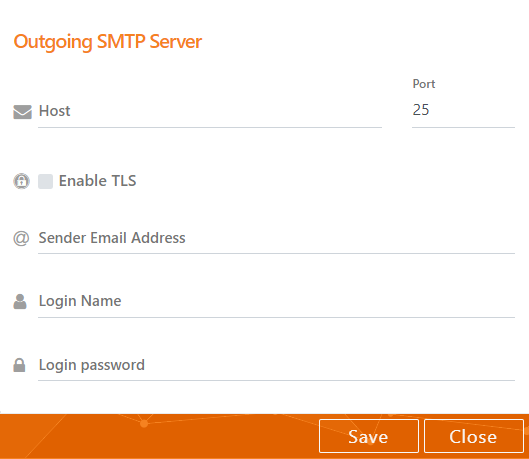
Task: Click the @ icon for sender email
Action: 21,238
